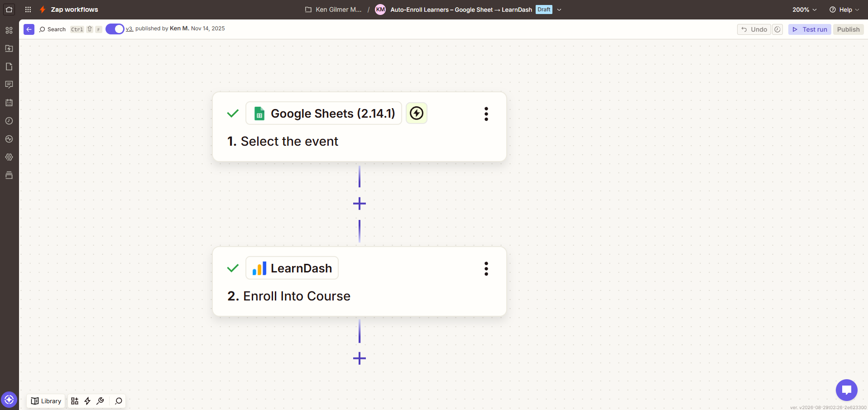This screenshot has width=868, height=410.
Task: Open the blank page icon in left sidebar
Action: [x=9, y=67]
